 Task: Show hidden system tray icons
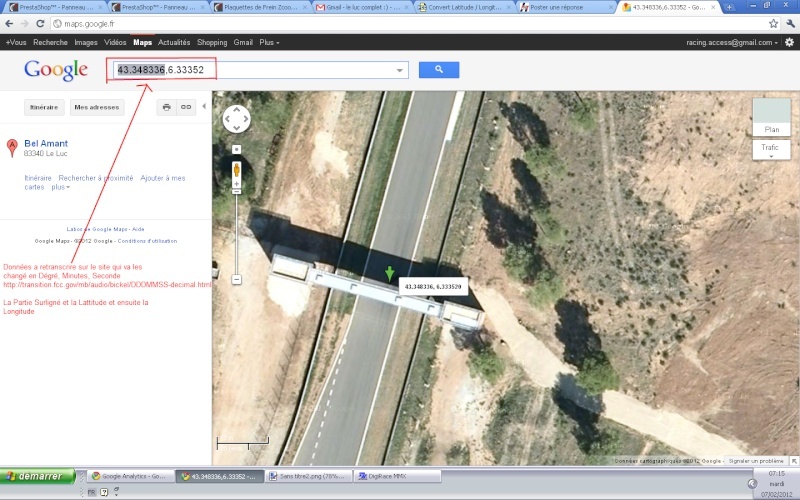pyautogui.click(x=752, y=483)
